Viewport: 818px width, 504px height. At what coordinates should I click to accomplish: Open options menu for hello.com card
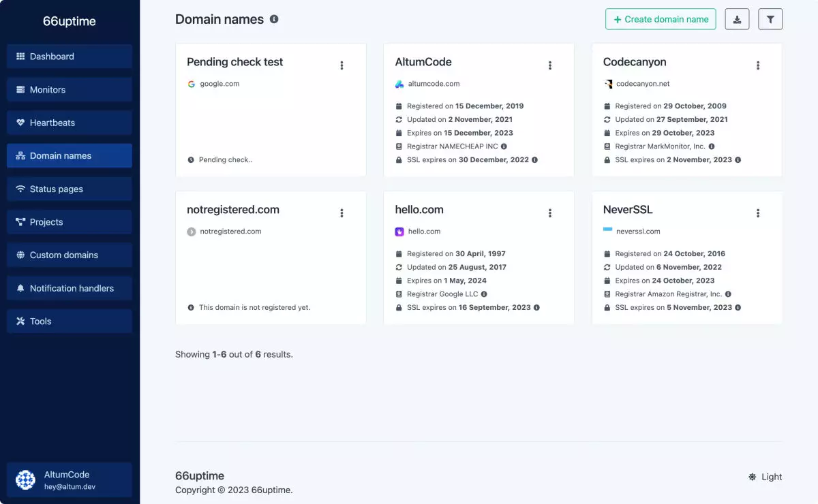tap(550, 213)
